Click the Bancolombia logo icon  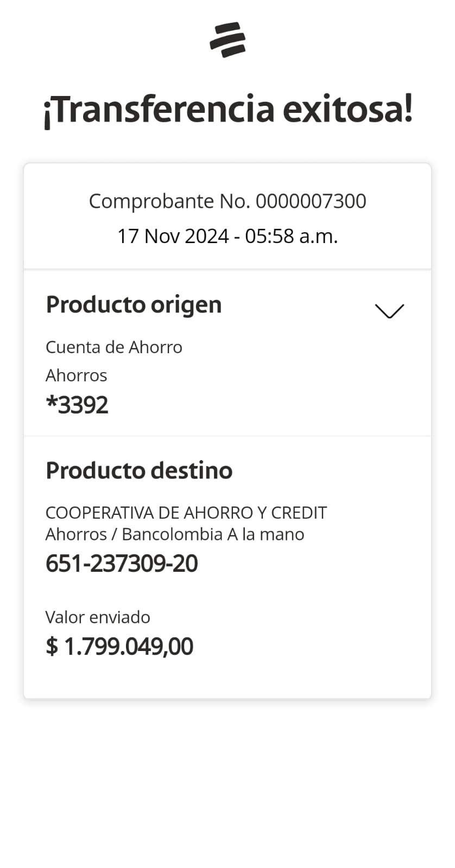click(227, 40)
